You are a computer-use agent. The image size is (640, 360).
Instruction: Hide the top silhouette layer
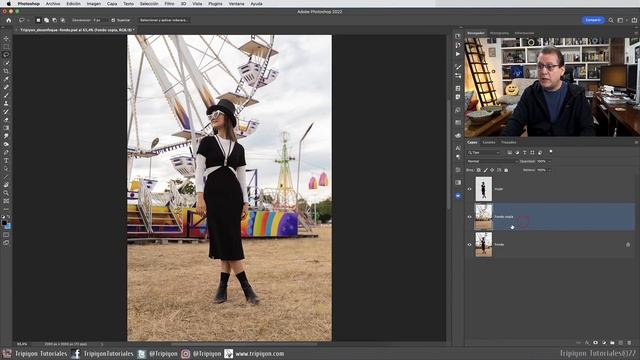[x=469, y=189]
